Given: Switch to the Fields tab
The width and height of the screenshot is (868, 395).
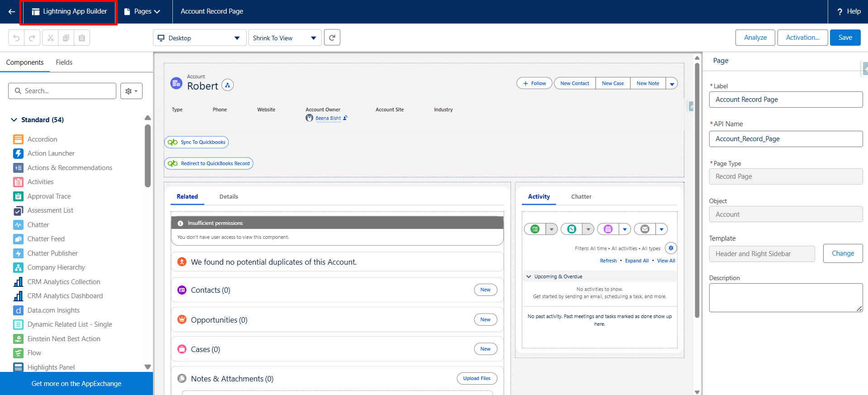Looking at the screenshot, I should click(64, 62).
